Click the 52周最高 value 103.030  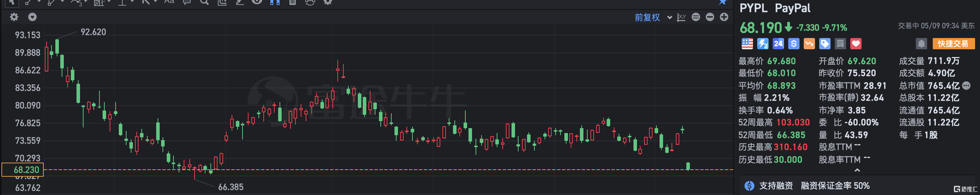pyautogui.click(x=793, y=122)
